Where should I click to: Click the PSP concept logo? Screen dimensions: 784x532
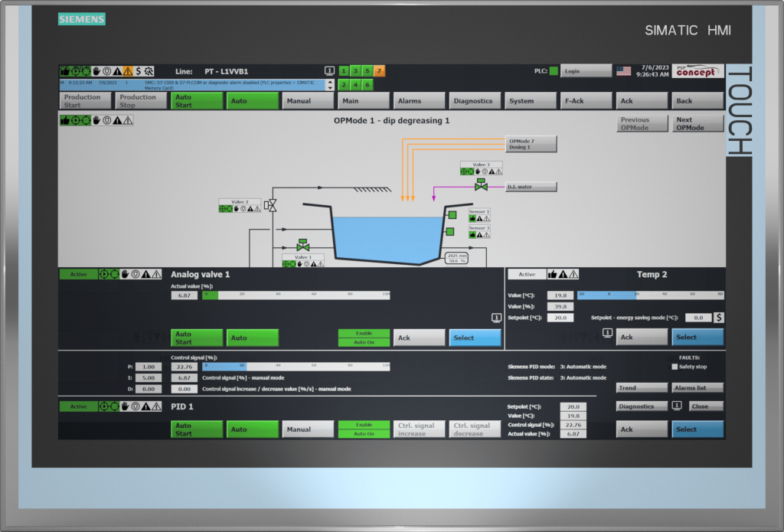(x=697, y=71)
